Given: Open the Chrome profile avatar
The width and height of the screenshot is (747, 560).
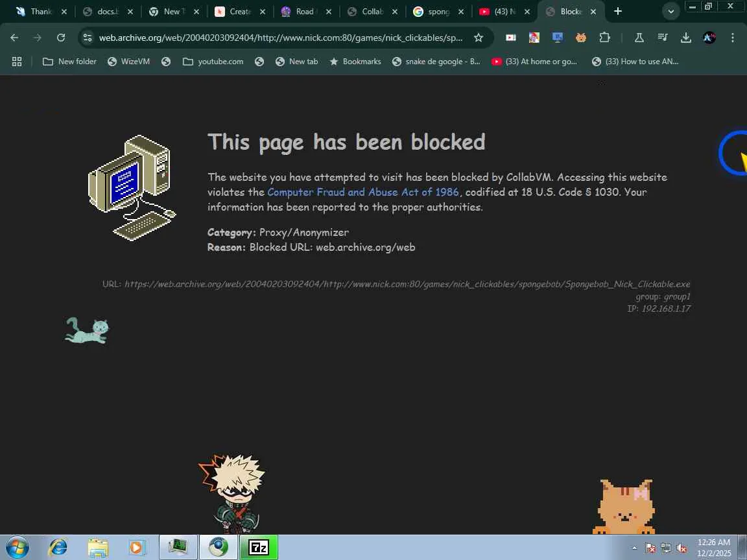Looking at the screenshot, I should pos(709,38).
